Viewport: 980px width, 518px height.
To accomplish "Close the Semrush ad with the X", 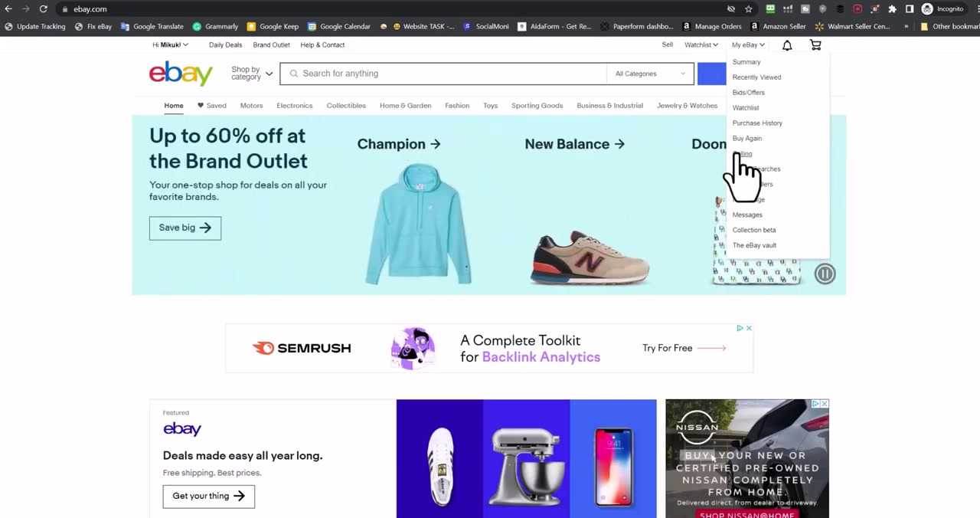I will click(749, 328).
